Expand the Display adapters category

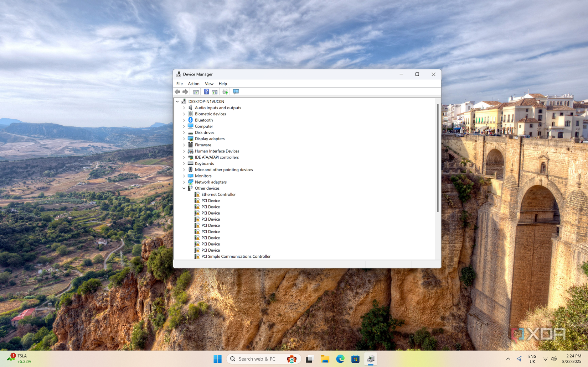tap(184, 138)
